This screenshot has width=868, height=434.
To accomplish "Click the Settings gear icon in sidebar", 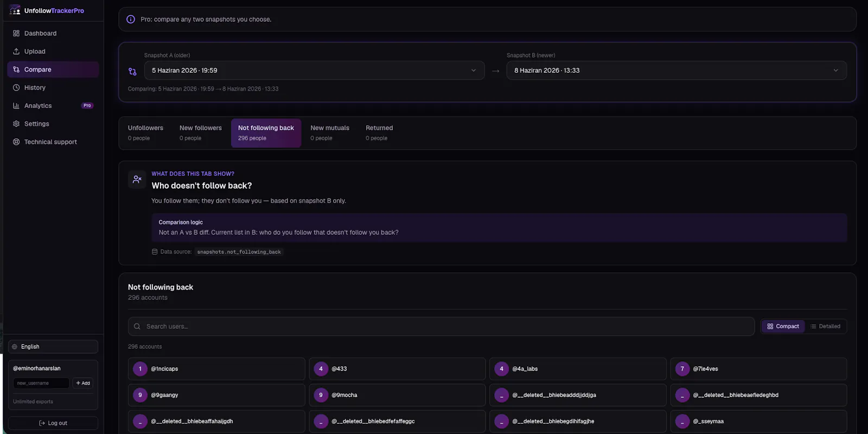I will (16, 124).
